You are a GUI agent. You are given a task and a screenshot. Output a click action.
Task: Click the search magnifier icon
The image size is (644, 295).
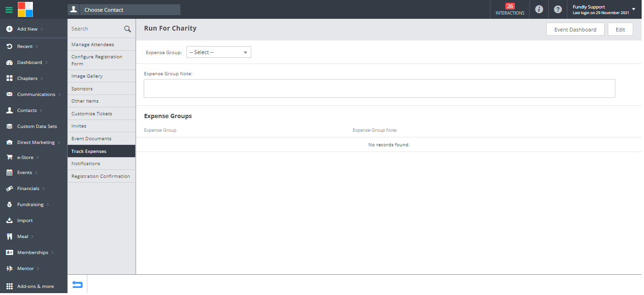(127, 29)
